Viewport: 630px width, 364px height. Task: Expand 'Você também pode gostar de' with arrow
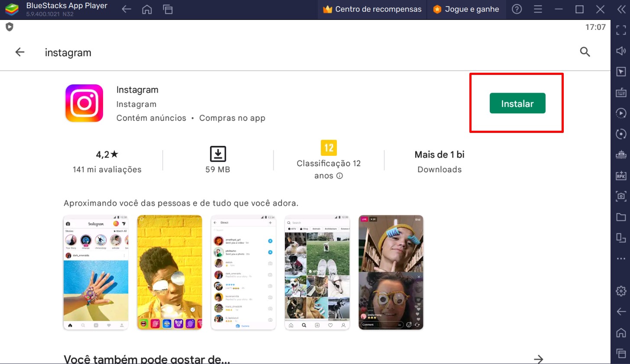coord(538,359)
